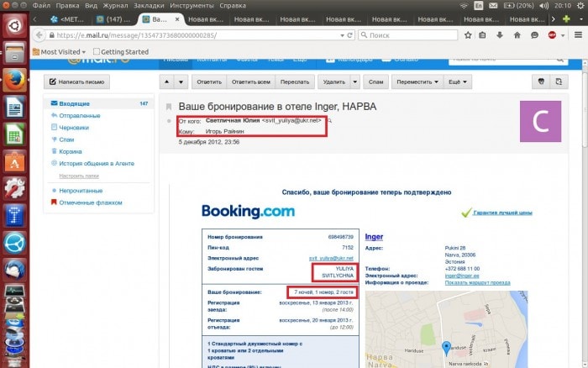Open the Входящие folder

[76, 103]
